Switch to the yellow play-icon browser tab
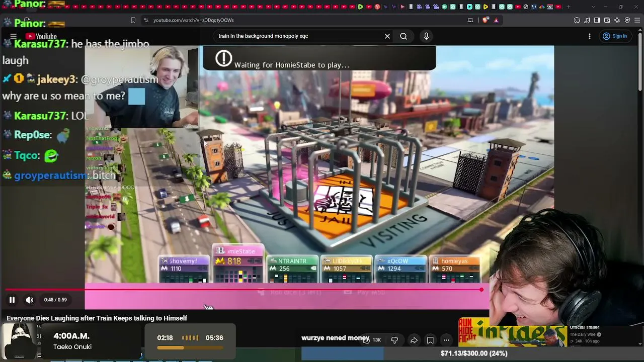Image resolution: width=644 pixels, height=362 pixels. [486, 7]
